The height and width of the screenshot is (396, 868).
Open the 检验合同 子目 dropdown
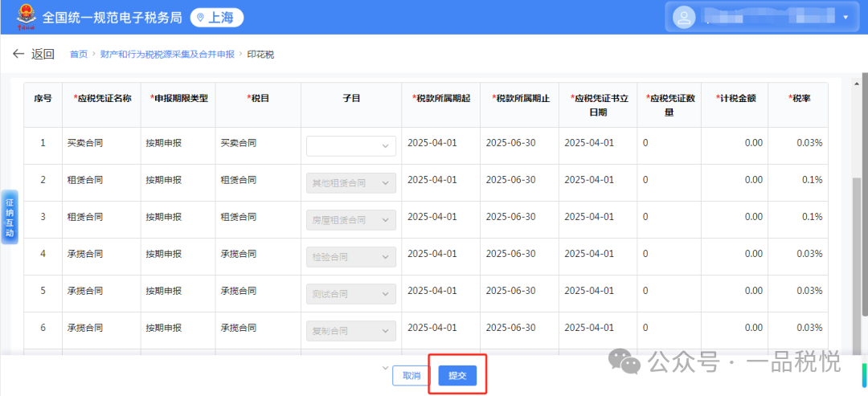[351, 256]
